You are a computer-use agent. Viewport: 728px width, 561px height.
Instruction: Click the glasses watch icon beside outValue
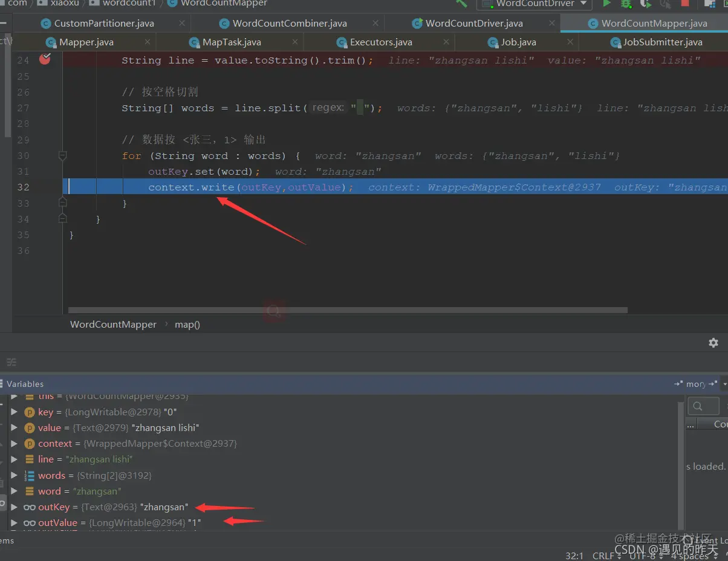coord(30,522)
